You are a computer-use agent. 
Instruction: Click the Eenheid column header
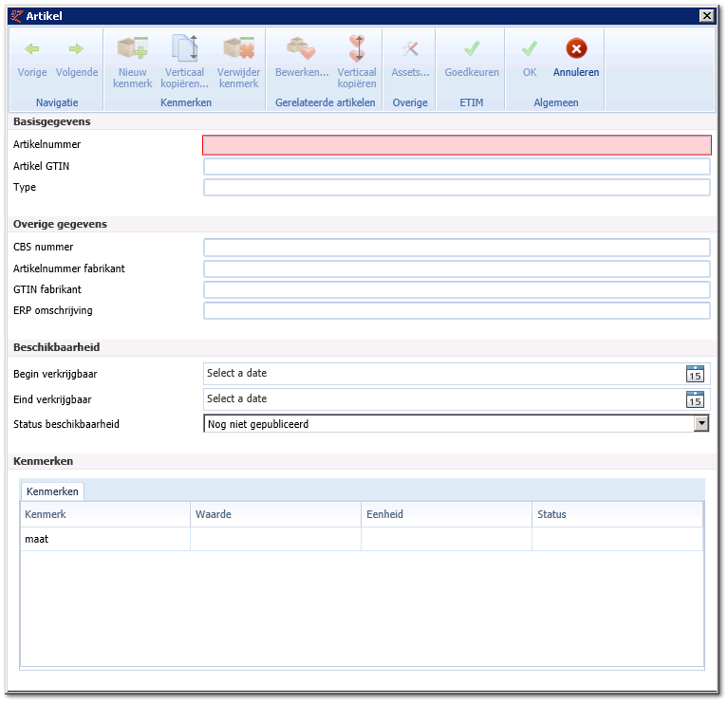pos(447,514)
